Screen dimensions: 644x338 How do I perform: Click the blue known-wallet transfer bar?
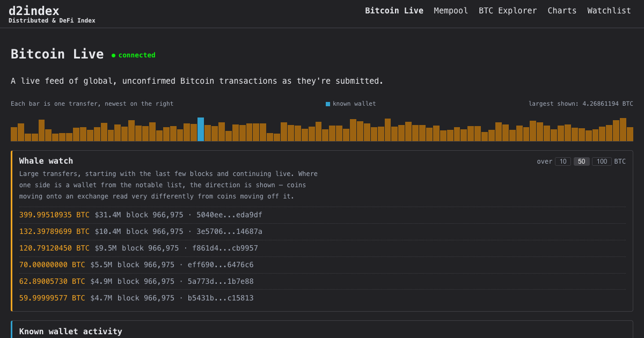[201, 129]
